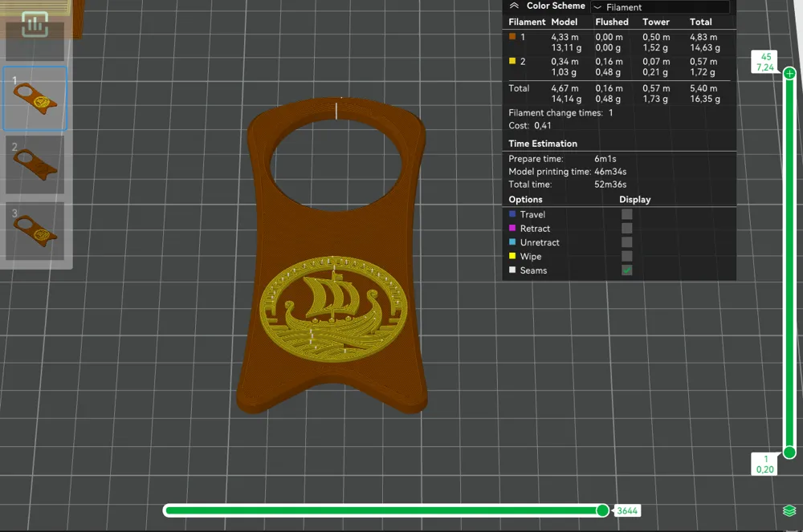This screenshot has height=532, width=803.
Task: Turn on the Wipe display checkbox
Action: 627,257
